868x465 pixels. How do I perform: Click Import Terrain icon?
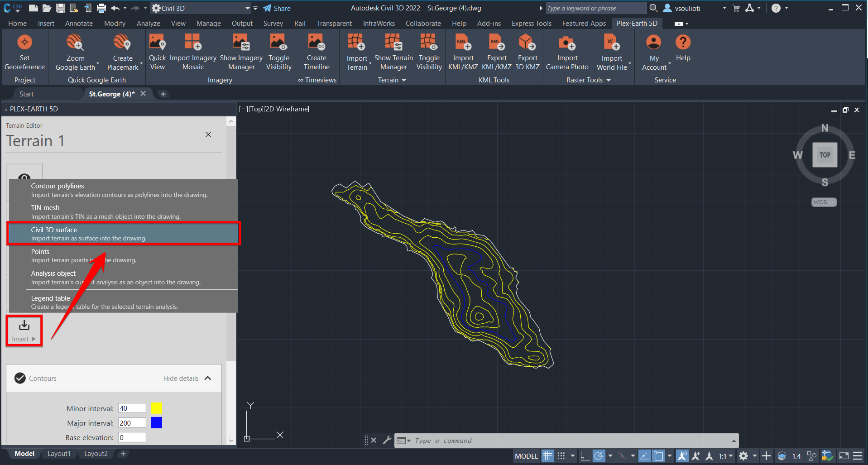[357, 43]
